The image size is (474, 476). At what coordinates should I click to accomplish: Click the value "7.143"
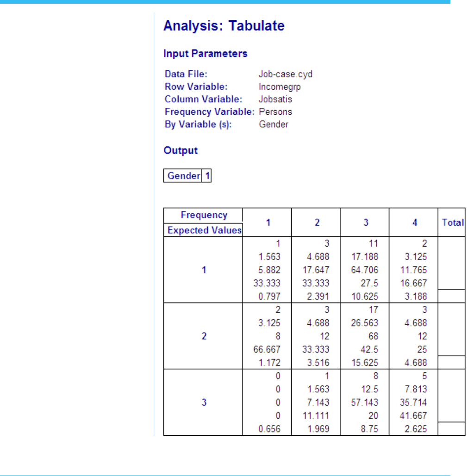[x=318, y=402]
